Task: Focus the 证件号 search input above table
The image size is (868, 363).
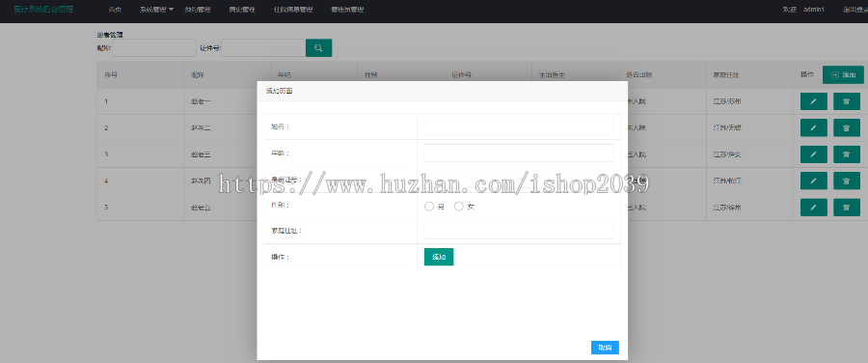Action: (x=263, y=48)
